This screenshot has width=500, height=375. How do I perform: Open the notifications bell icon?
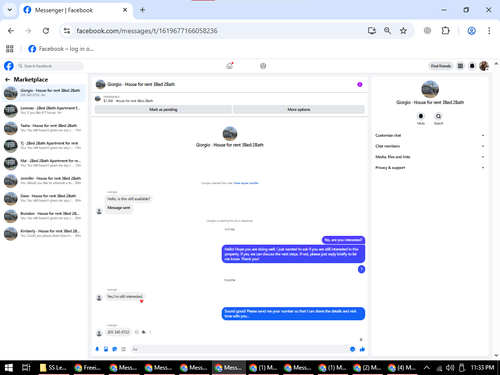[472, 66]
